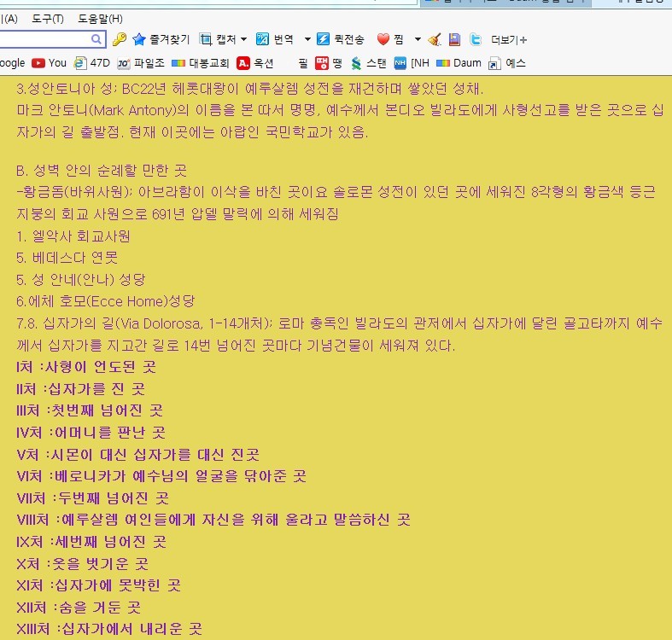Click the text '3.성안토니아 성'
The width and height of the screenshot is (672, 640).
click(x=64, y=89)
